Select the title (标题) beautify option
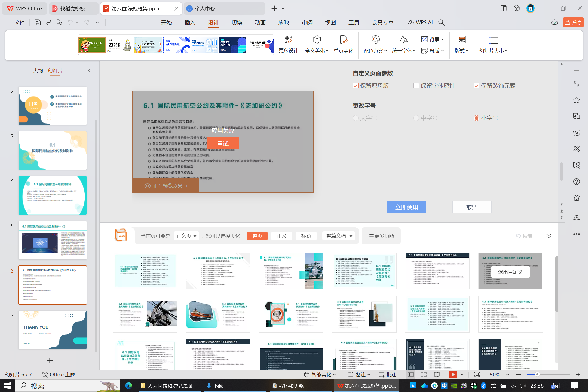 click(x=306, y=236)
